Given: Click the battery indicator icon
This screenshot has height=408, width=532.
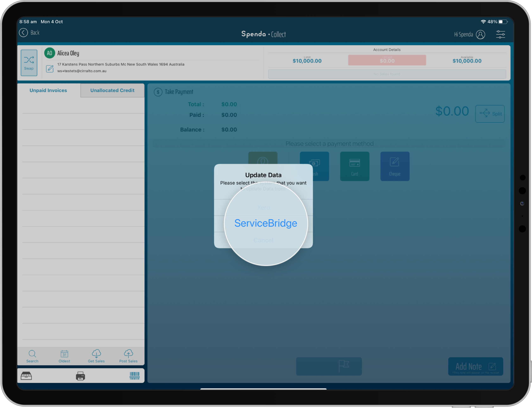Looking at the screenshot, I should [503, 22].
